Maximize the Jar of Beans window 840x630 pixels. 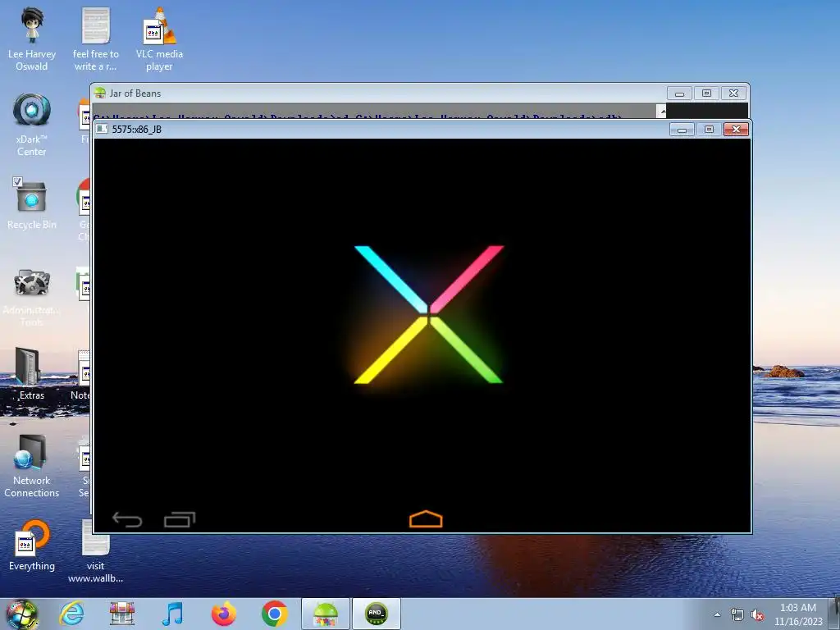click(706, 94)
